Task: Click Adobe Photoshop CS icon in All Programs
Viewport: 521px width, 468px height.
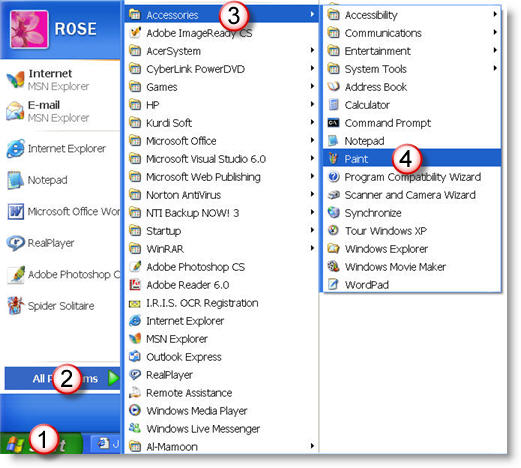Action: click(135, 266)
